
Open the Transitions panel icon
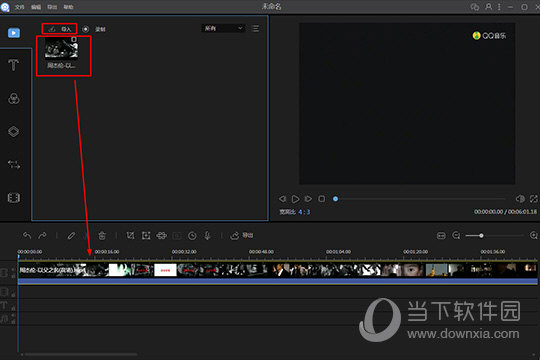(x=14, y=164)
